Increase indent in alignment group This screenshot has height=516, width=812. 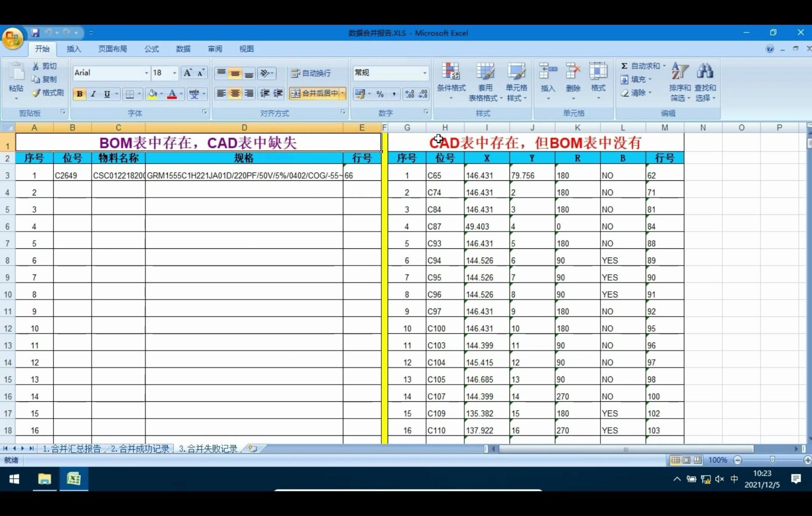(278, 93)
